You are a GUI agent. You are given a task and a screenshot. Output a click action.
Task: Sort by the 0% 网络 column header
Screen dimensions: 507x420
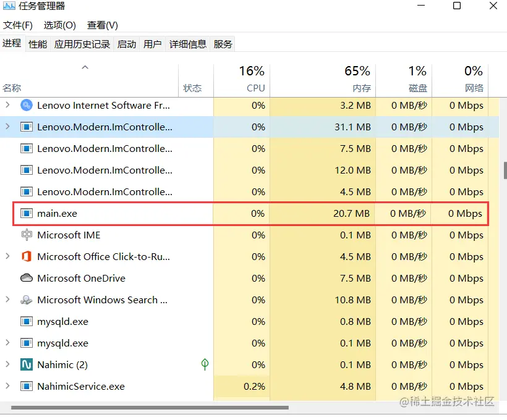click(460, 81)
